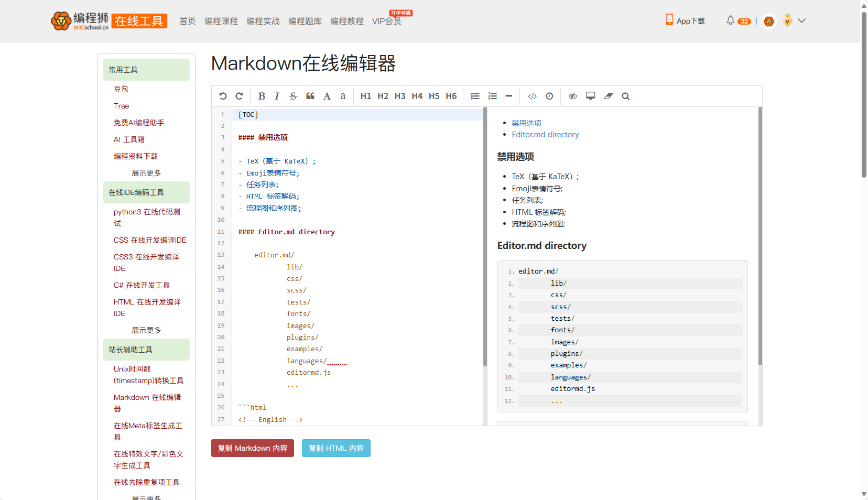Insert an H4 heading
Image resolution: width=868 pixels, height=500 pixels.
[417, 96]
